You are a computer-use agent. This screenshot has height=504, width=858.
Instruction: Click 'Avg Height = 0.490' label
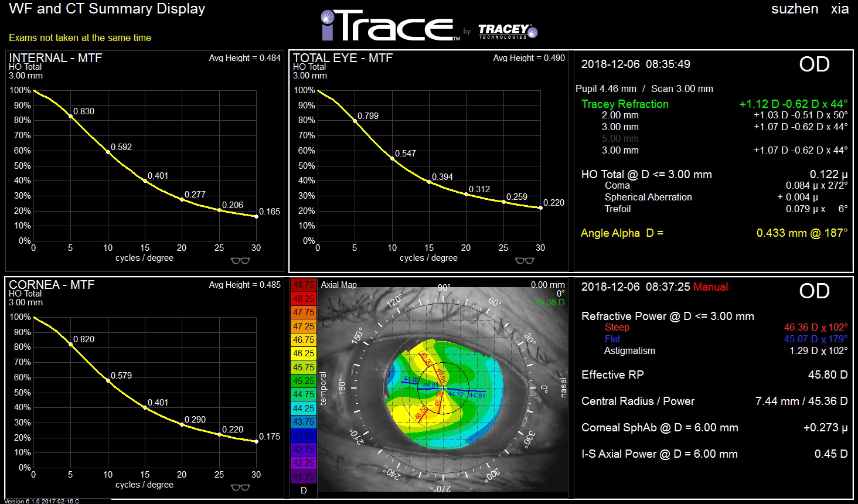pyautogui.click(x=529, y=58)
